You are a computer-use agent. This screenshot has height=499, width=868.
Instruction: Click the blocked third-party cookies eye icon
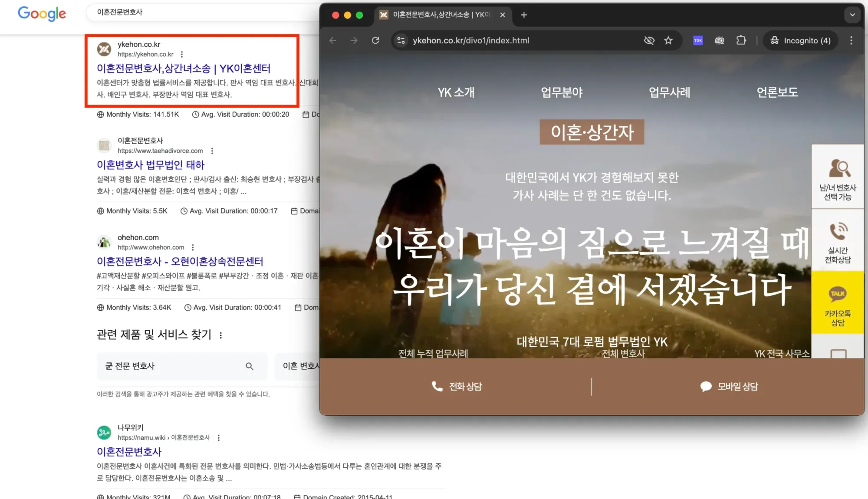click(x=649, y=40)
